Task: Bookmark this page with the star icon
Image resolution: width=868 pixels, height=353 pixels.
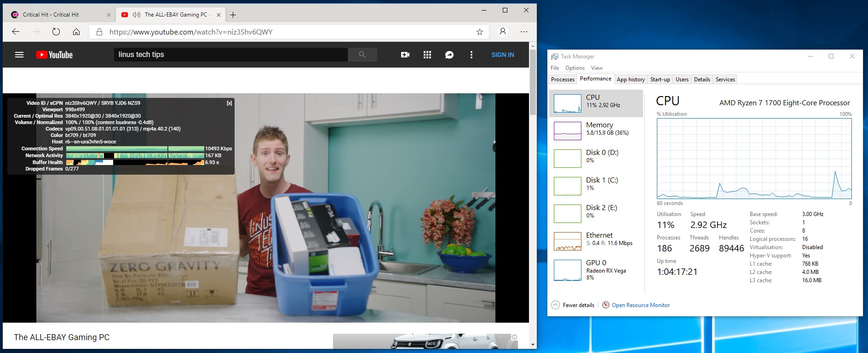Action: [x=480, y=32]
